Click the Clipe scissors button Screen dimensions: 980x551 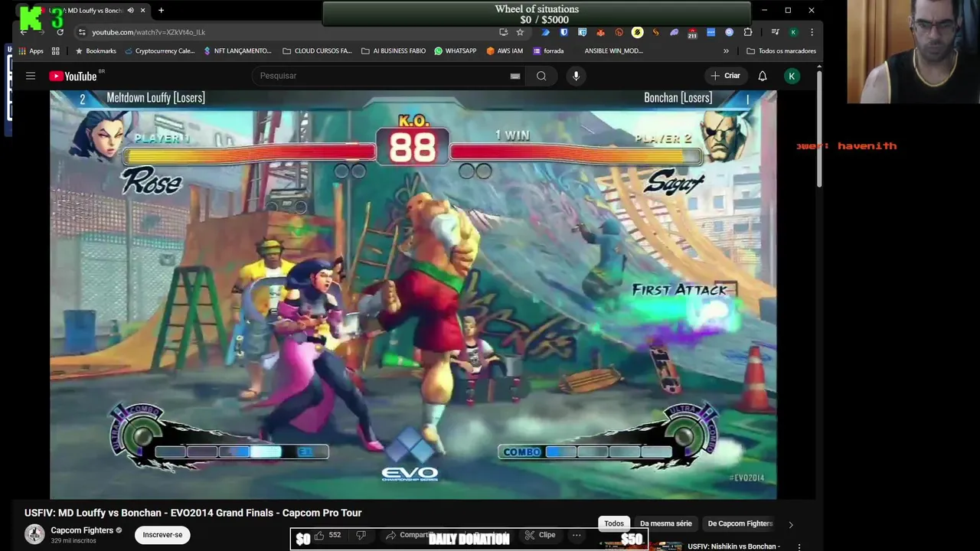(x=541, y=535)
